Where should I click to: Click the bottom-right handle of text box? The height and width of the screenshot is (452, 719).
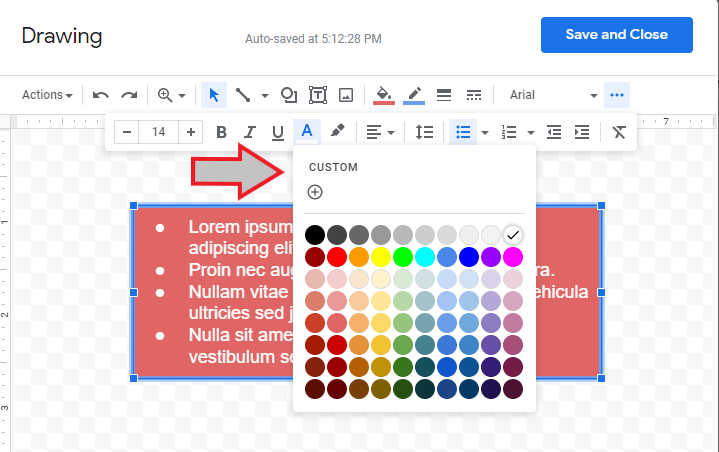(601, 378)
